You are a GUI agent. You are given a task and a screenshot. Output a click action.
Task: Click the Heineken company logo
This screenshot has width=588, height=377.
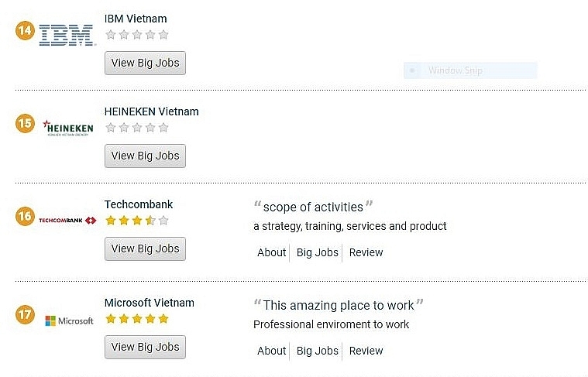click(68, 127)
